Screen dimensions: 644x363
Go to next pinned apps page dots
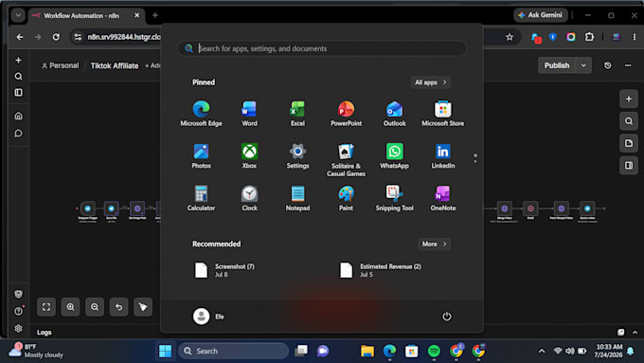[x=475, y=158]
